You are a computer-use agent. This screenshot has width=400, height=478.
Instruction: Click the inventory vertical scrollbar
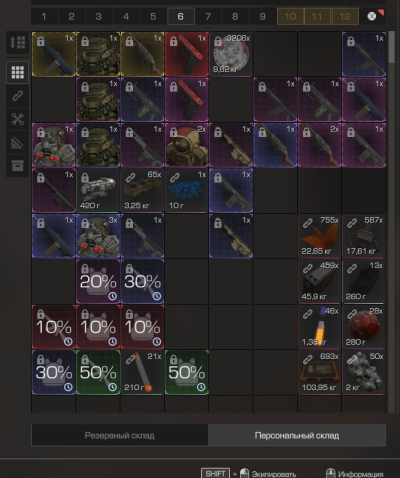point(391,47)
